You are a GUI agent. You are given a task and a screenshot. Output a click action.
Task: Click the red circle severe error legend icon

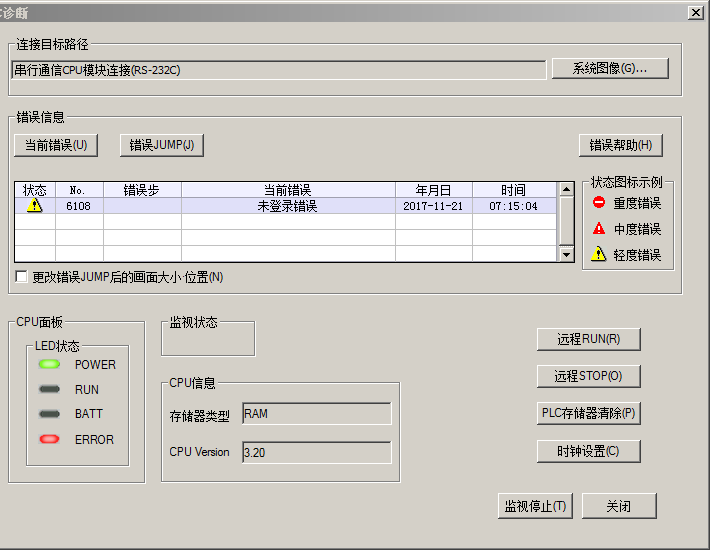(599, 202)
